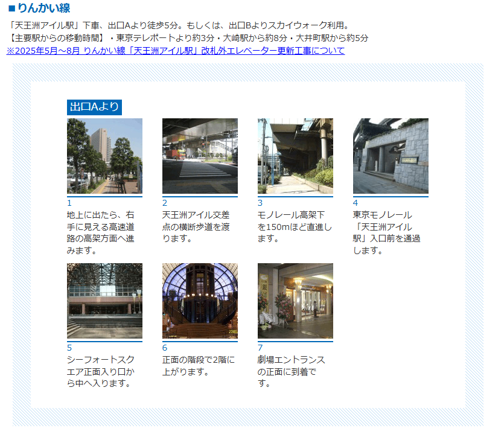The image size is (504, 437).
Task: Click the caption 正面の階段で2階に上がります
Action: (199, 366)
